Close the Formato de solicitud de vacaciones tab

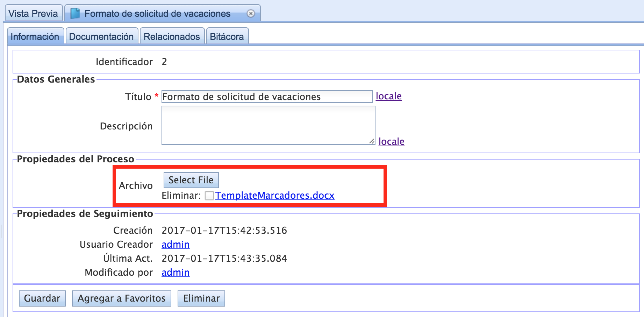tap(251, 13)
